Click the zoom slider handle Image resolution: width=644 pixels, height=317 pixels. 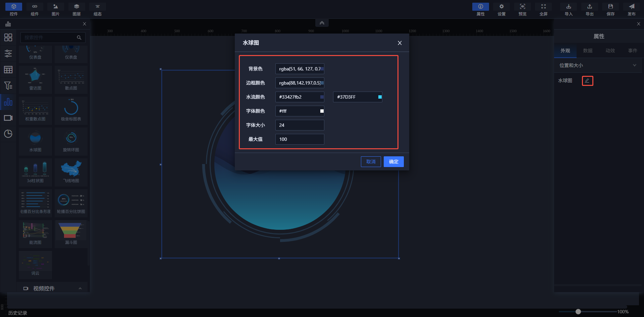[x=578, y=312]
